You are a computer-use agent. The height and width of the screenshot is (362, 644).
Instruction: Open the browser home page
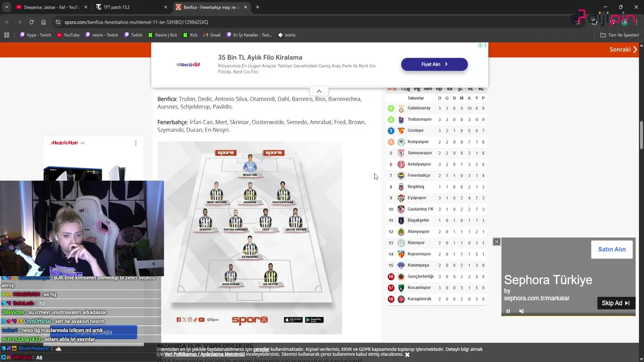pyautogui.click(x=43, y=22)
